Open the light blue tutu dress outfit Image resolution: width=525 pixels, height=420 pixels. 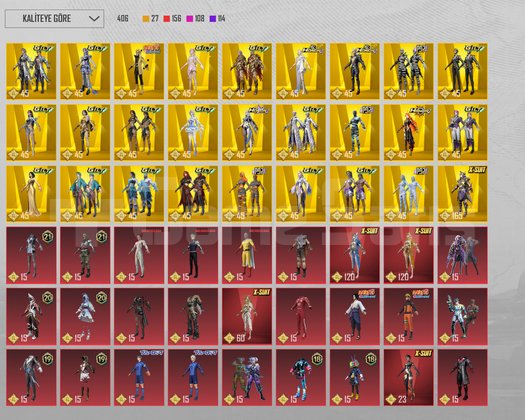point(193,133)
